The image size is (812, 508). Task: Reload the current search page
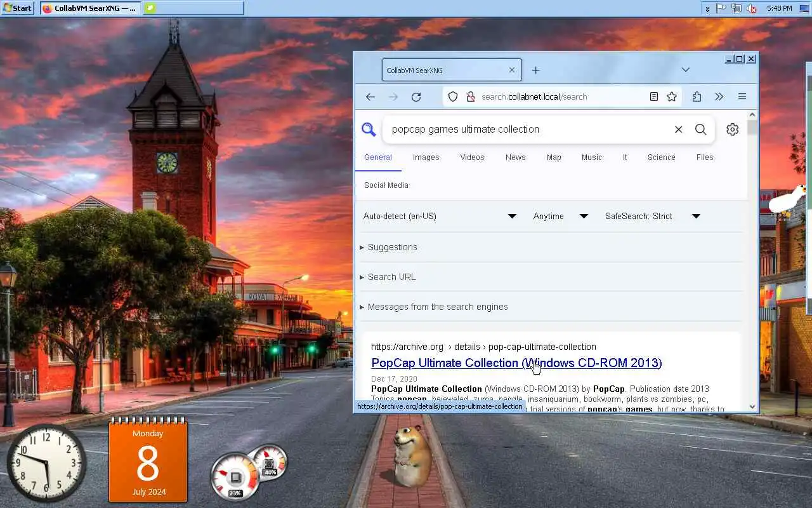(416, 97)
